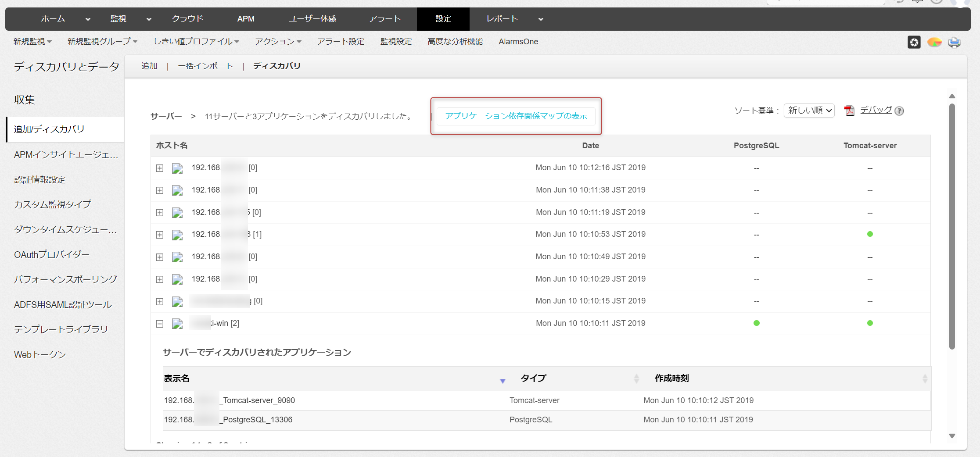980x457 pixels.
Task: Click the PDF export icon
Action: 849,111
